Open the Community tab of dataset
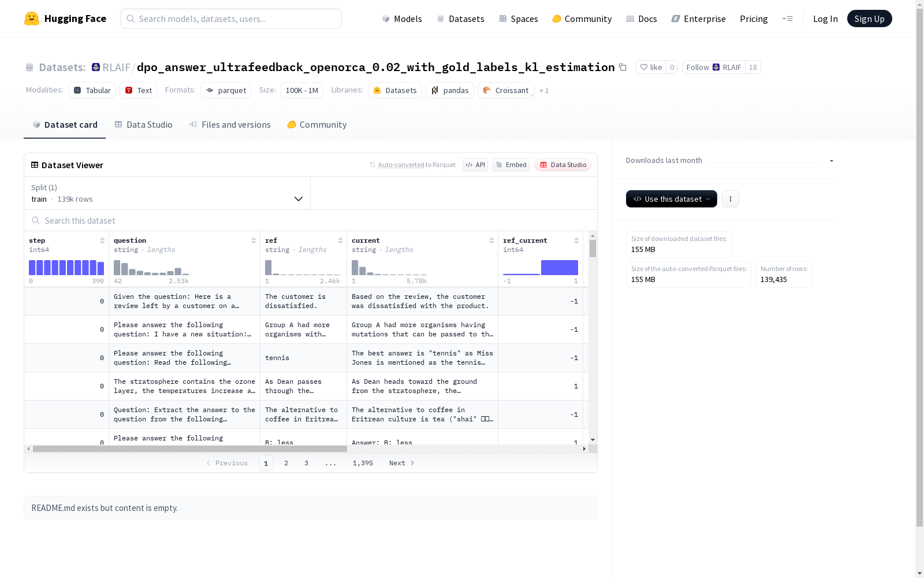Viewport: 924px width, 578px height. point(317,125)
